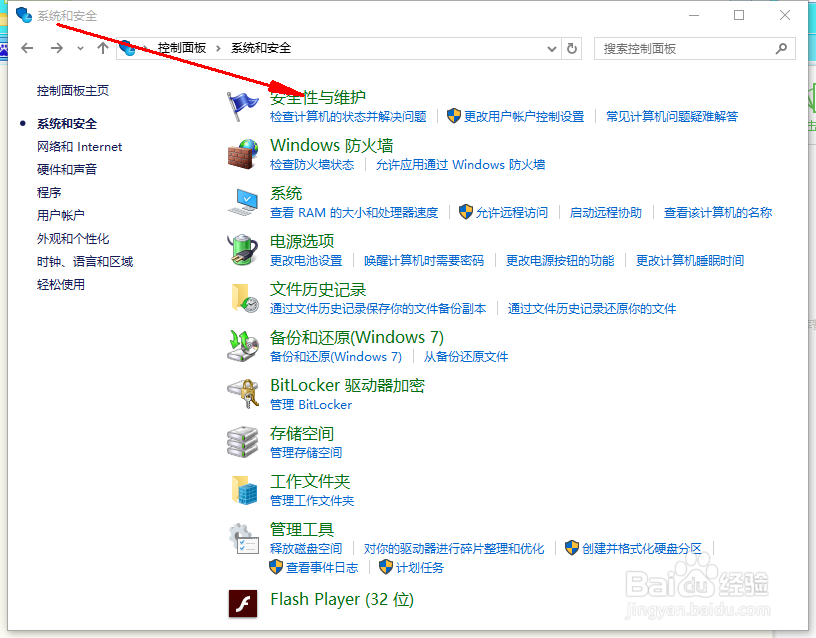Open 时钟、语言和区域 category

click(x=85, y=261)
